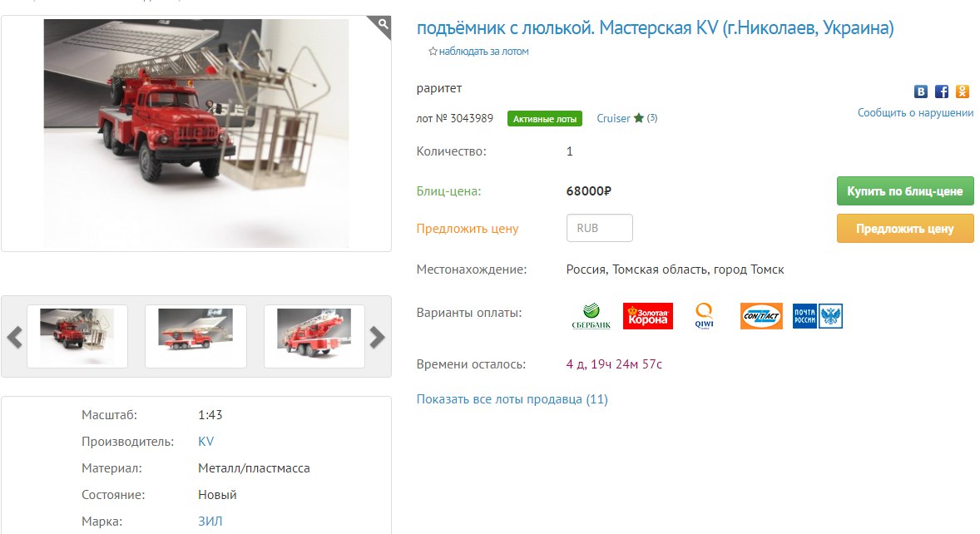The height and width of the screenshot is (534, 980).
Task: Click the magnifier zoom icon on photo
Action: tap(382, 26)
